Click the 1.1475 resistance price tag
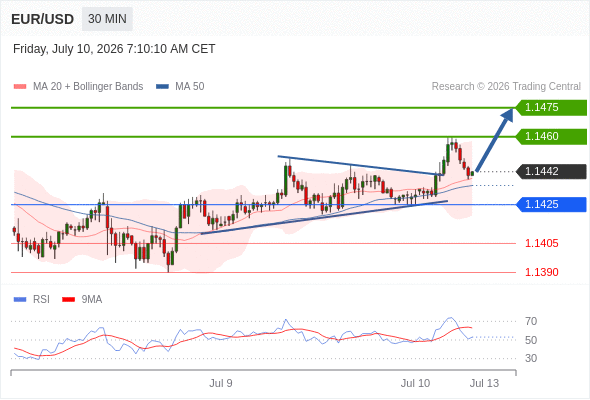Viewport: 590px width, 400px height. click(551, 108)
